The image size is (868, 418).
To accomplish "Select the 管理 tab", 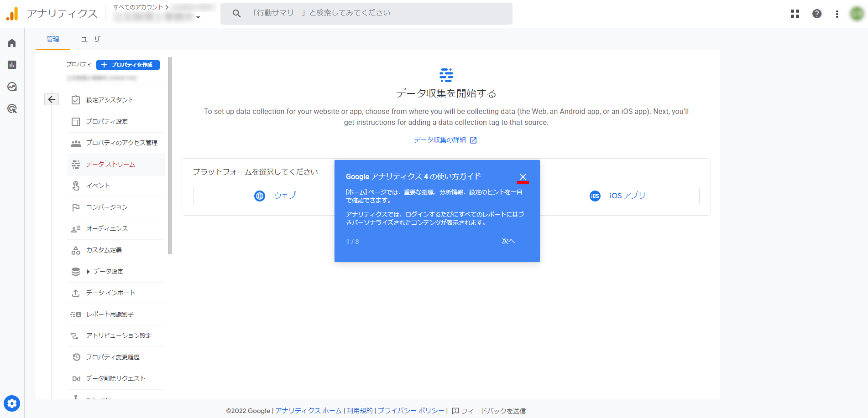I will pyautogui.click(x=53, y=39).
